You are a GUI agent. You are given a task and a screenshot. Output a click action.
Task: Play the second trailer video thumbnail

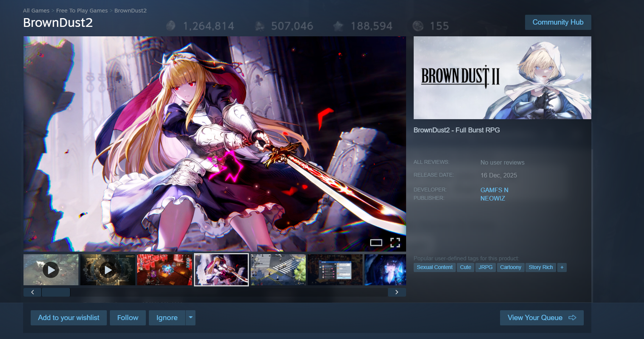coord(108,270)
